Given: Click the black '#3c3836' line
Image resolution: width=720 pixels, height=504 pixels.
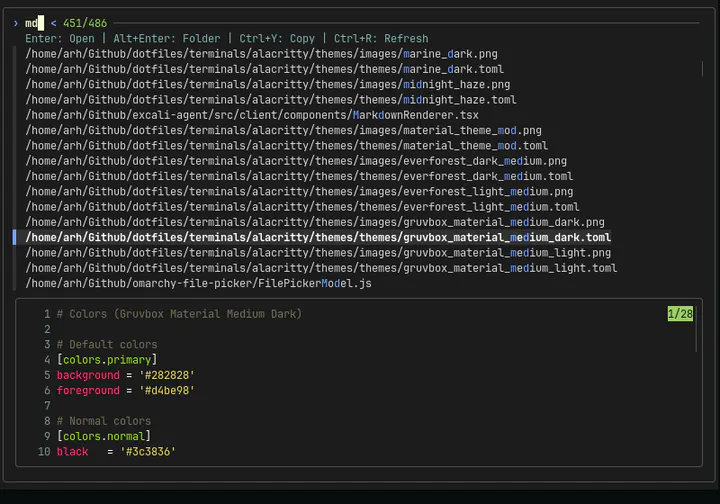Looking at the screenshot, I should pos(116,452).
